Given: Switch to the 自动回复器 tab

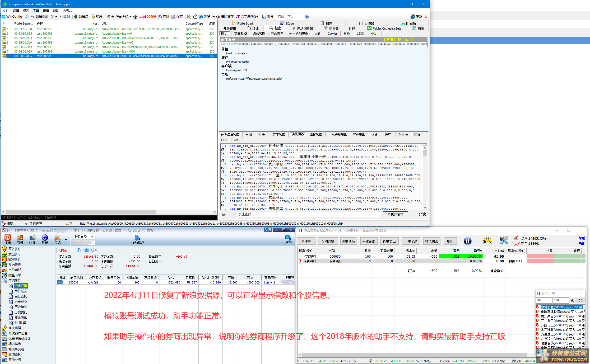Looking at the screenshot, I should pyautogui.click(x=303, y=29).
